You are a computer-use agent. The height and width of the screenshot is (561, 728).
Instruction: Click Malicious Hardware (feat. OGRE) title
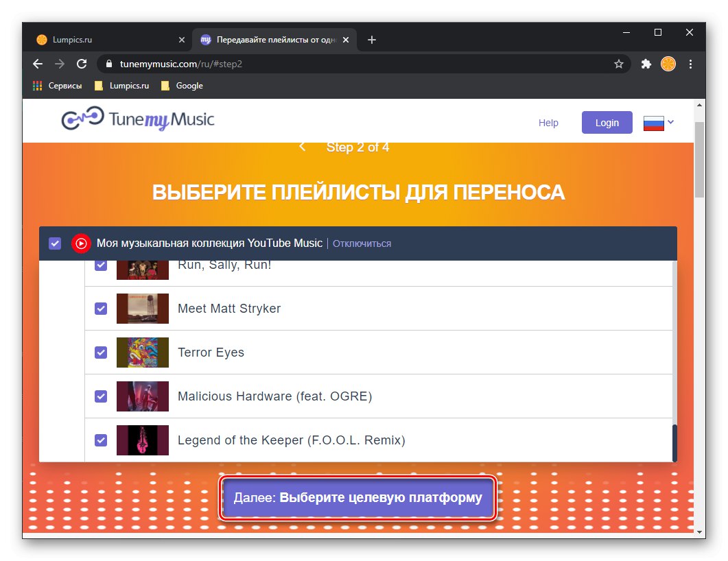click(x=275, y=396)
